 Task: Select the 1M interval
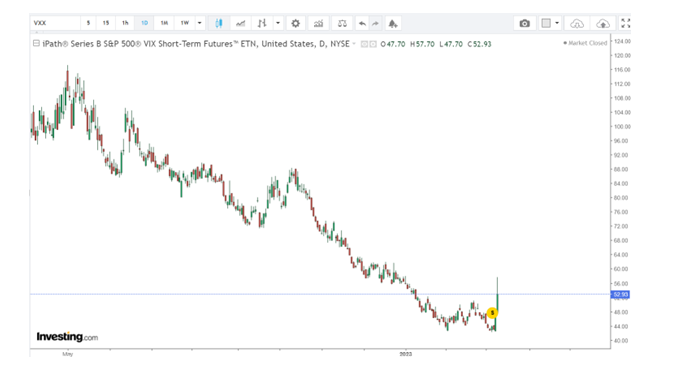164,23
